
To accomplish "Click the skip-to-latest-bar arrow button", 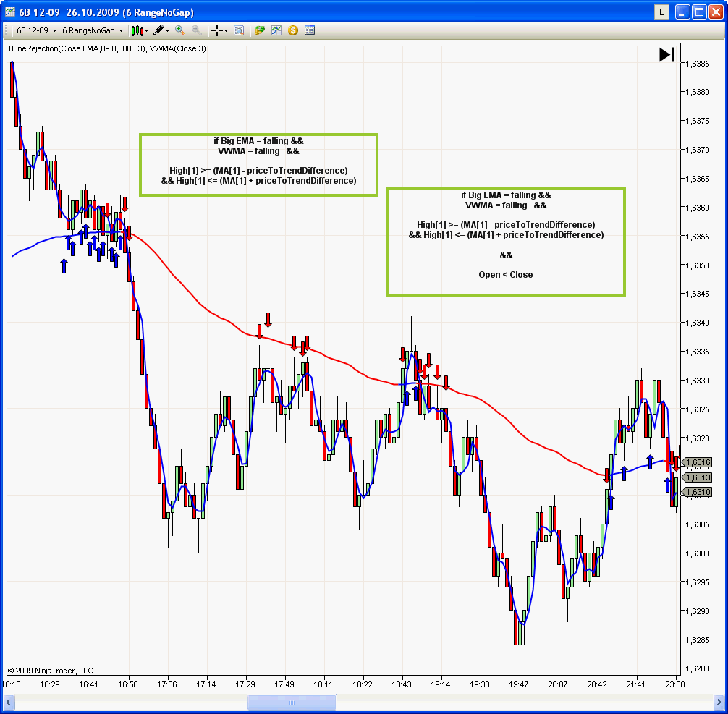I will [666, 55].
